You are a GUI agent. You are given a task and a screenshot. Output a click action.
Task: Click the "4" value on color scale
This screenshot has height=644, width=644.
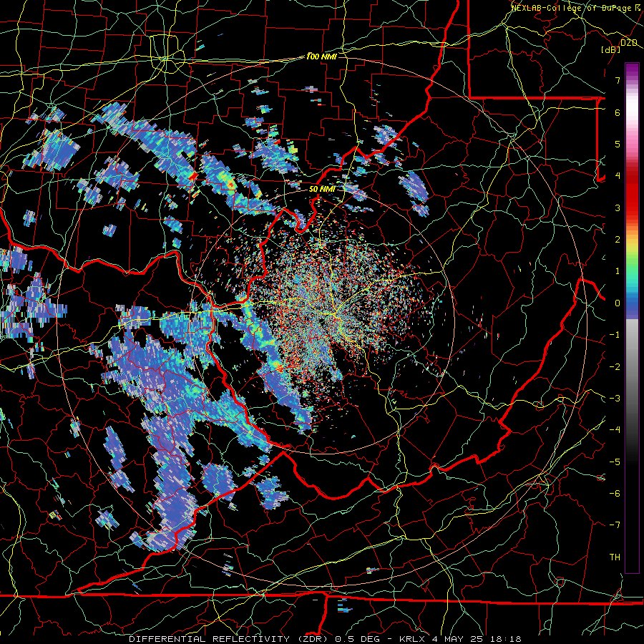click(618, 175)
